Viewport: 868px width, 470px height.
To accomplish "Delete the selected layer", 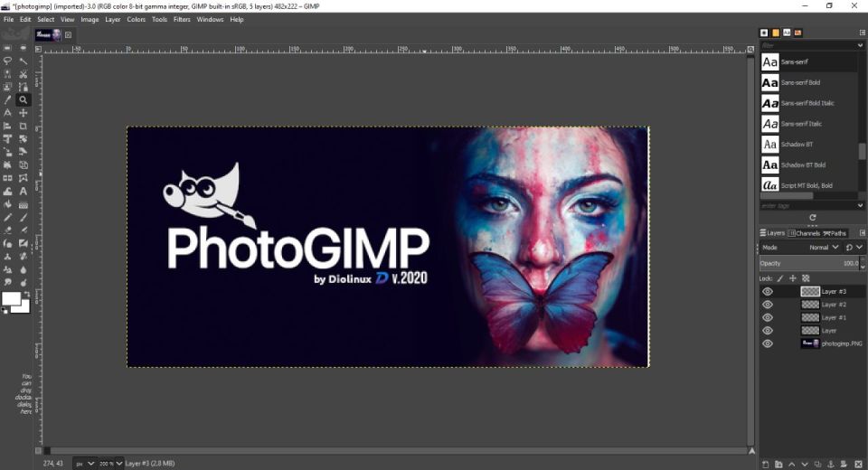I will click(859, 464).
